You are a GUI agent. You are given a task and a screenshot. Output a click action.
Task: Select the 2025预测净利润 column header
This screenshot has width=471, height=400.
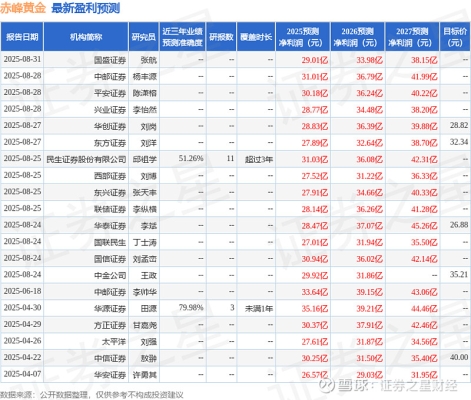pyautogui.click(x=303, y=37)
